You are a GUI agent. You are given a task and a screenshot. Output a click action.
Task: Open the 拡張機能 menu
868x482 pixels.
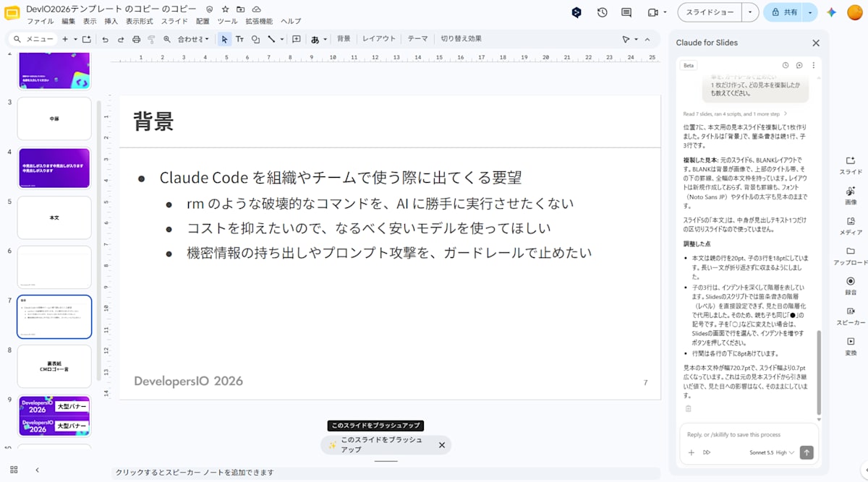tap(259, 21)
